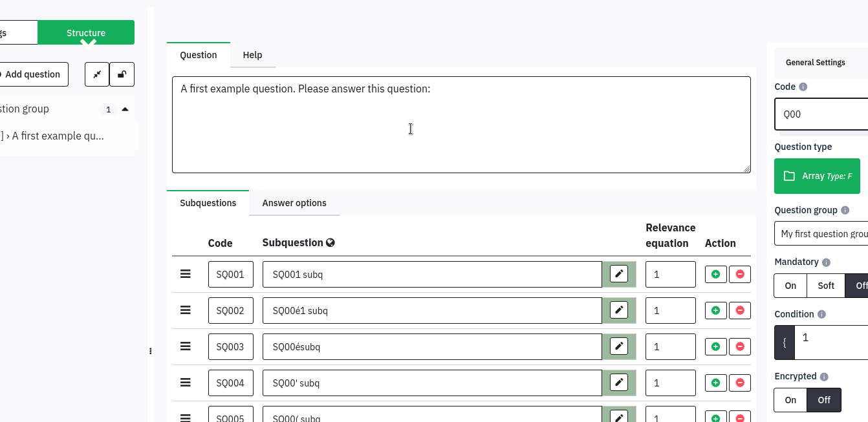Click the unlock icon button in sidebar

click(x=122, y=74)
